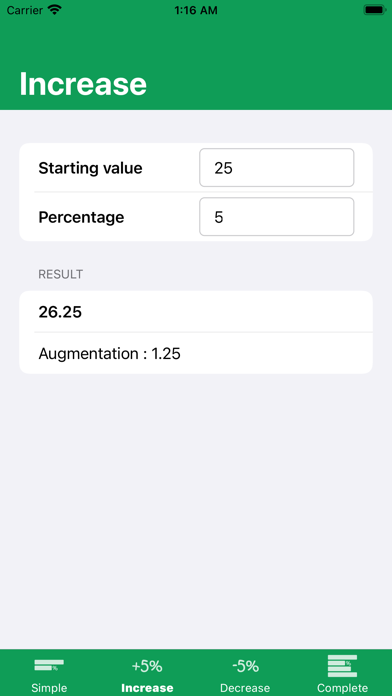Select the 26.25 result row
Viewport: 392px width, 696px height.
pyautogui.click(x=196, y=312)
